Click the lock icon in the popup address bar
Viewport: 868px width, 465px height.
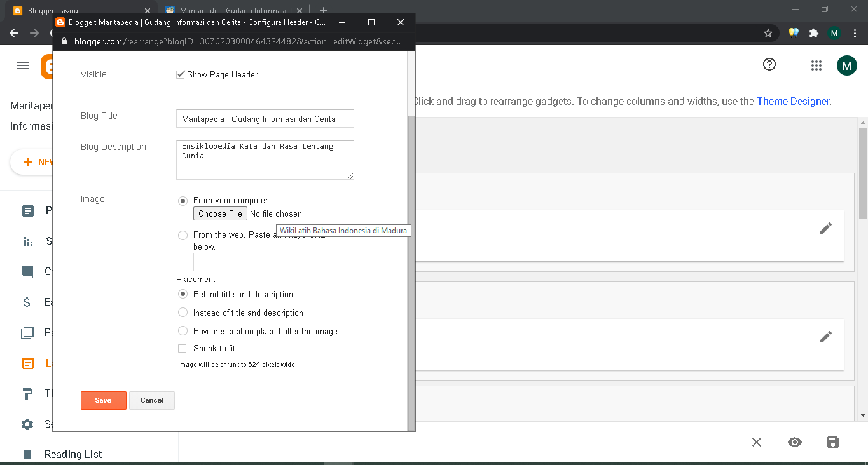(64, 41)
